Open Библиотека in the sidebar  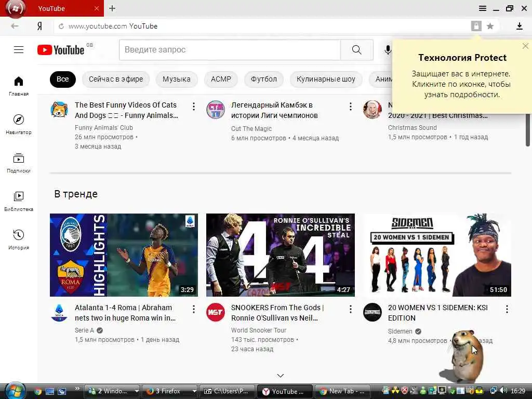coord(19,201)
